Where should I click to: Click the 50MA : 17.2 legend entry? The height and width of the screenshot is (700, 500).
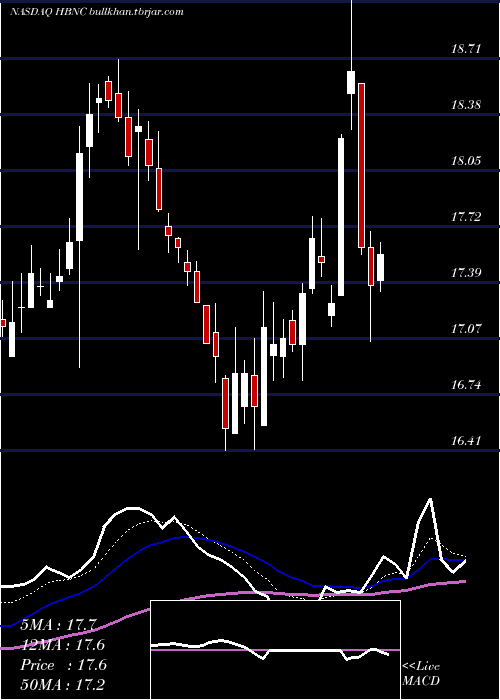pos(62,684)
